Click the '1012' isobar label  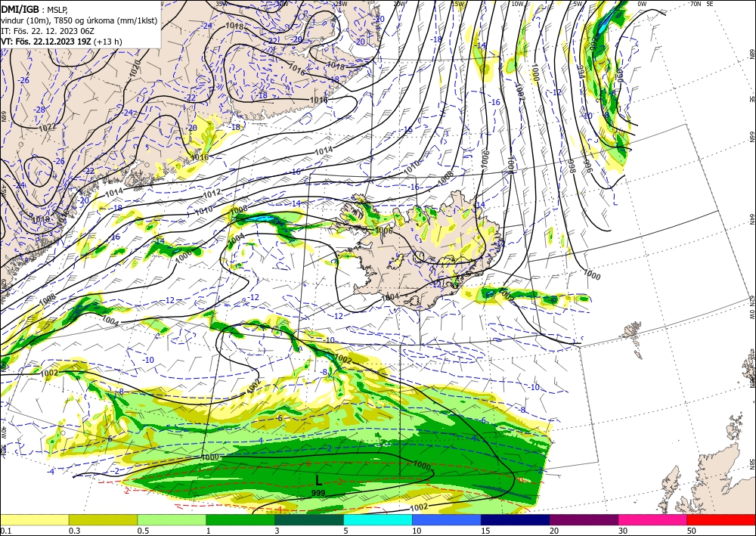212,193
